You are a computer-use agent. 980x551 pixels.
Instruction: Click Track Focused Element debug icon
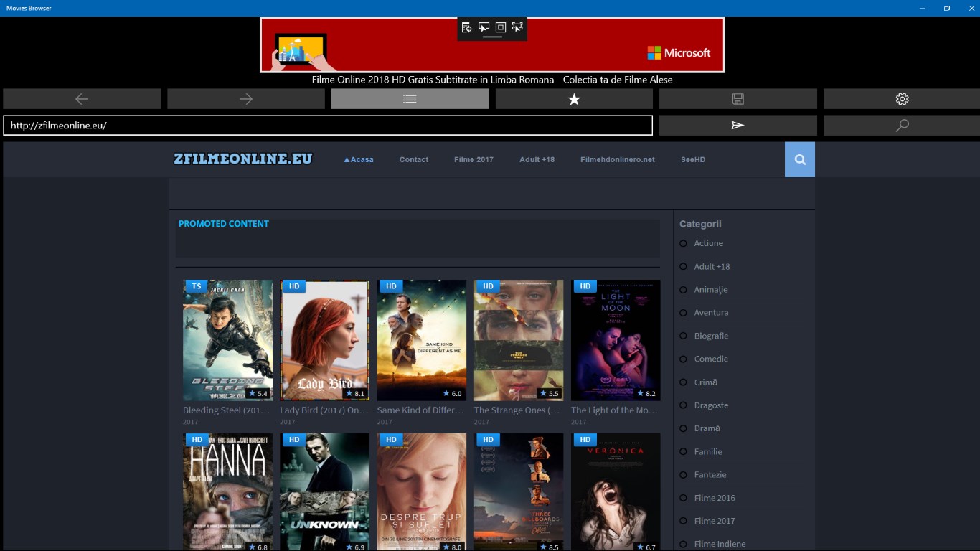[x=518, y=27]
